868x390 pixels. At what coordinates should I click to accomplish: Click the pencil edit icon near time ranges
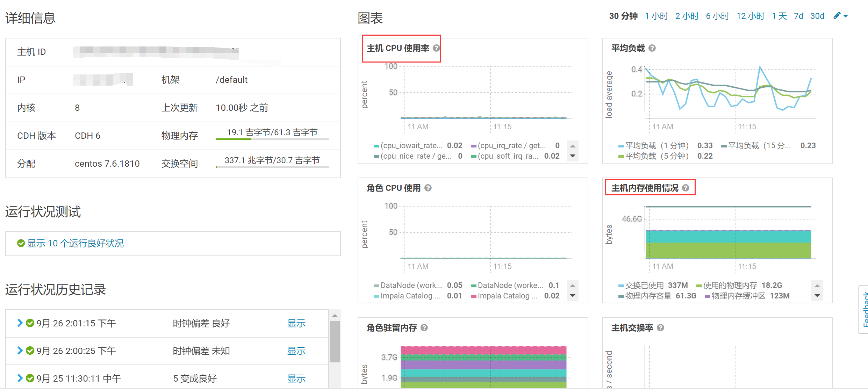point(837,15)
